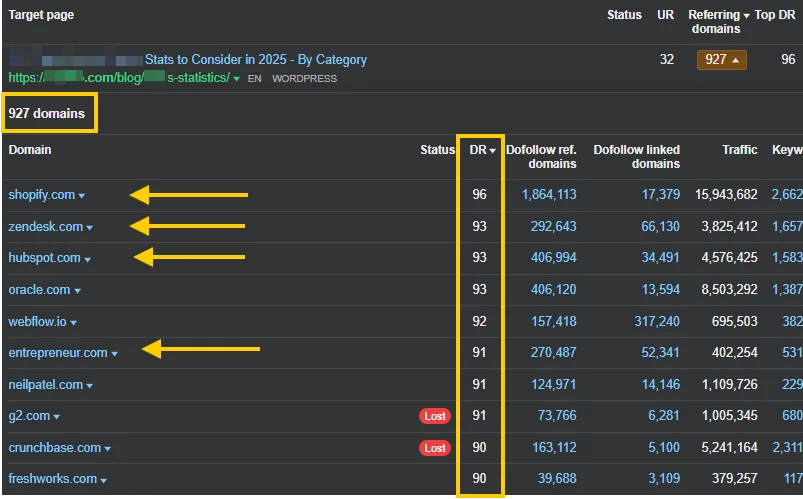
Task: Click oracle.com dofollow ref. domains 406,120
Action: [554, 289]
